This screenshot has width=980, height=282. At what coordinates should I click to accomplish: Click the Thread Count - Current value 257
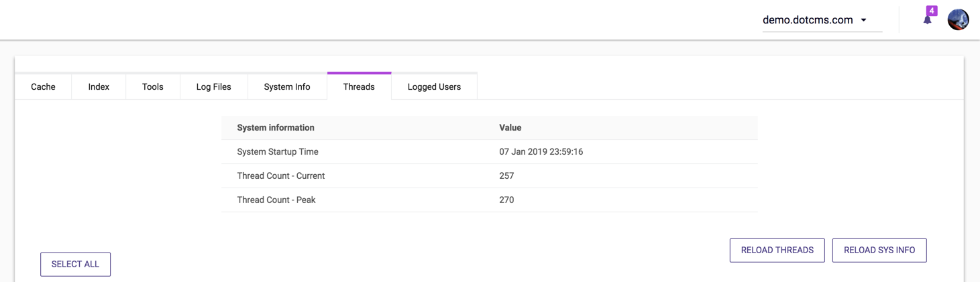[x=506, y=175]
